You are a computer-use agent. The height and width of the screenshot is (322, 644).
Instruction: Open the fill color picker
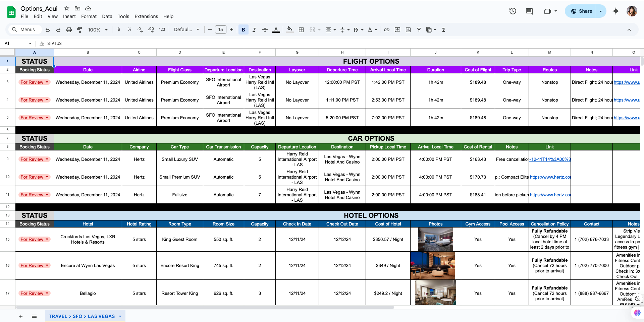click(x=290, y=30)
